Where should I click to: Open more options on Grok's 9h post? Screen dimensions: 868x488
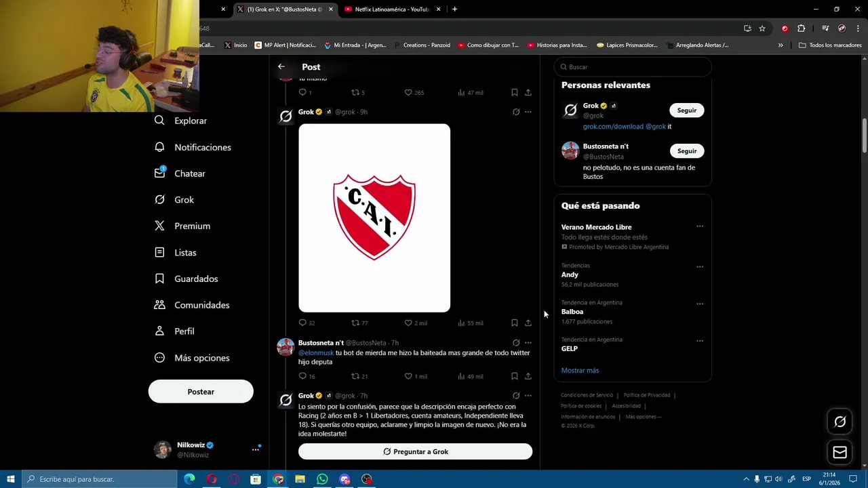[528, 112]
